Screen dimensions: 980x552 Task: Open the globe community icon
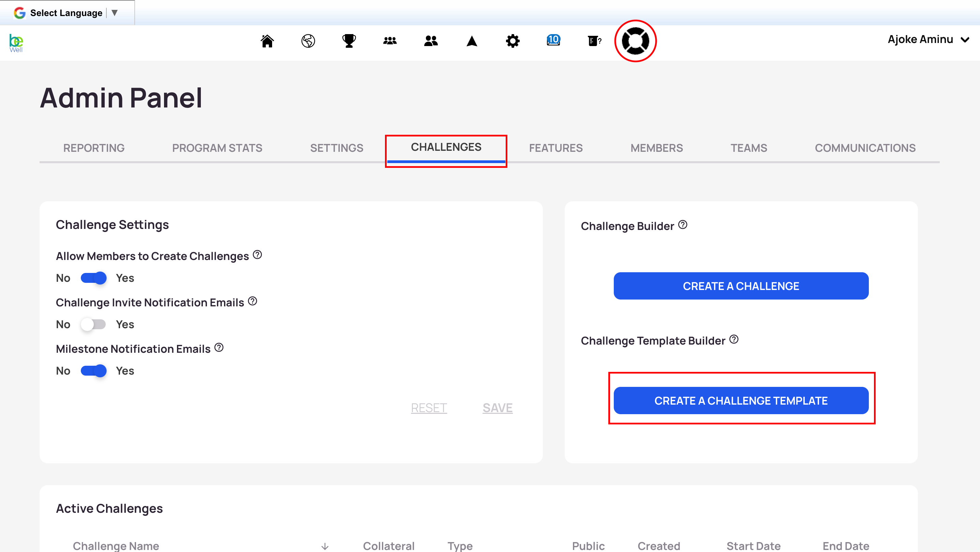308,41
